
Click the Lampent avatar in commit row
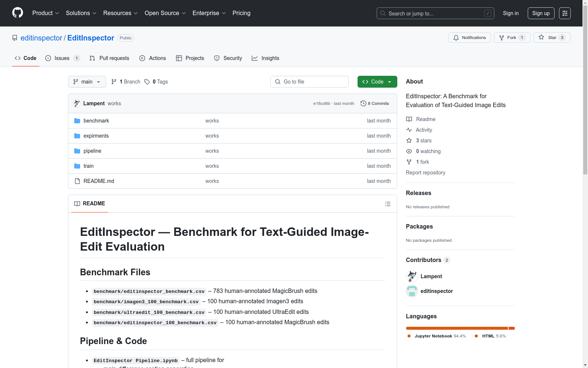point(77,103)
